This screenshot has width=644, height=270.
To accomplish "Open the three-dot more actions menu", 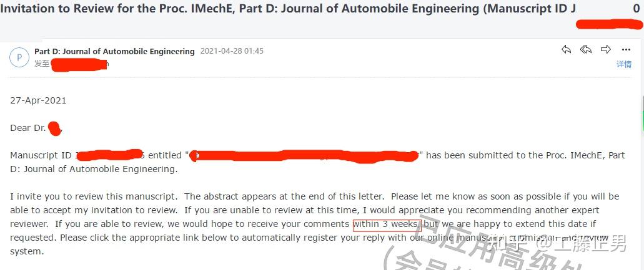I will click(x=626, y=50).
